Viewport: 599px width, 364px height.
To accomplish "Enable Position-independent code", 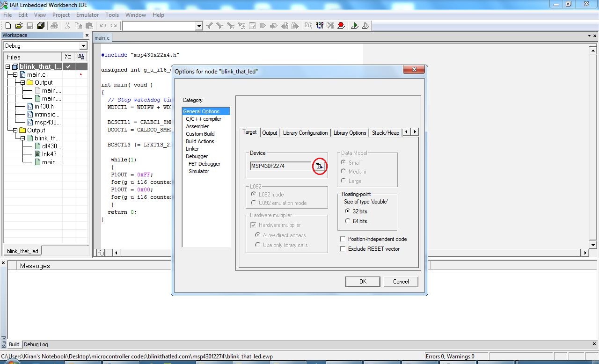I will (x=343, y=239).
